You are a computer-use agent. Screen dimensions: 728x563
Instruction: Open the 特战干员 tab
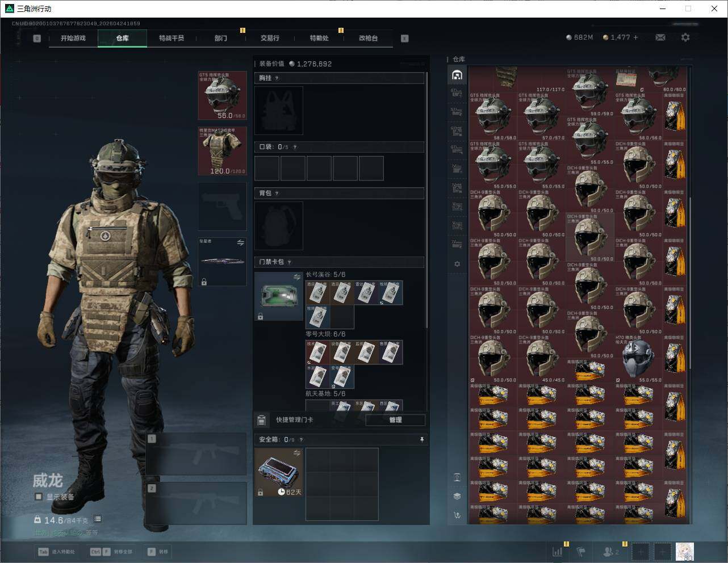171,39
